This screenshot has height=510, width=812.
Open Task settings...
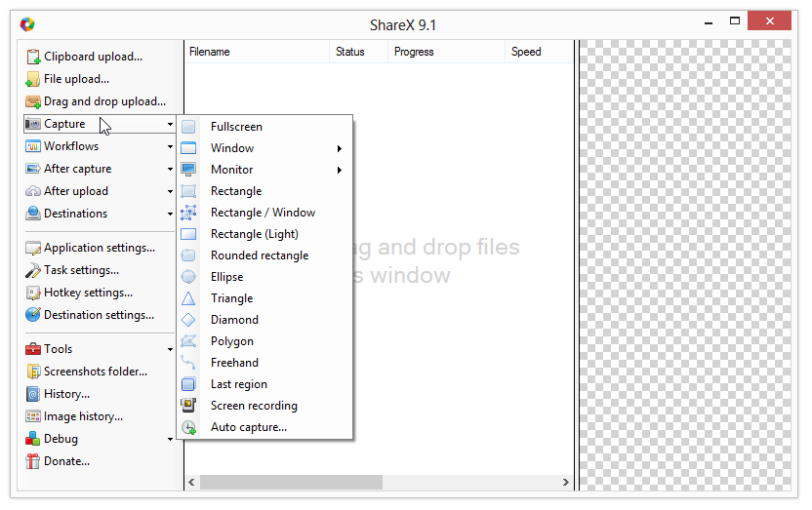coord(81,270)
